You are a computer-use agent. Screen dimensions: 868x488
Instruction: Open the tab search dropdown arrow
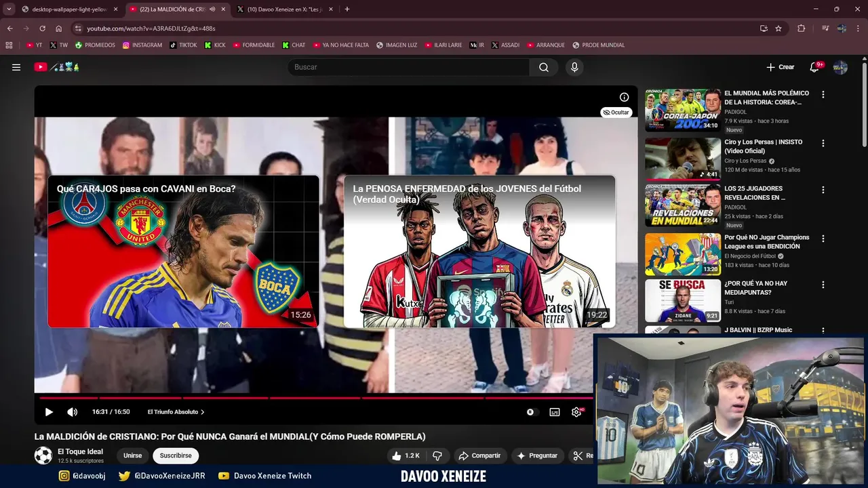coord(9,9)
